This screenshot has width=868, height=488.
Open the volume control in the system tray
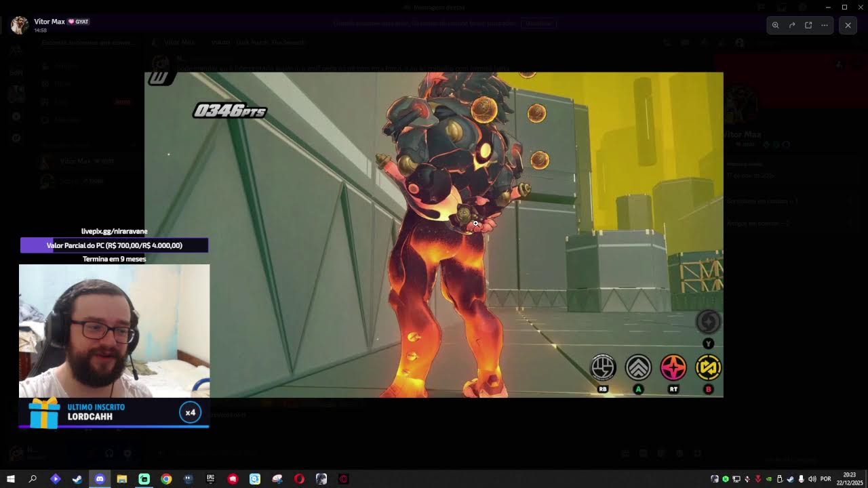coord(812,479)
